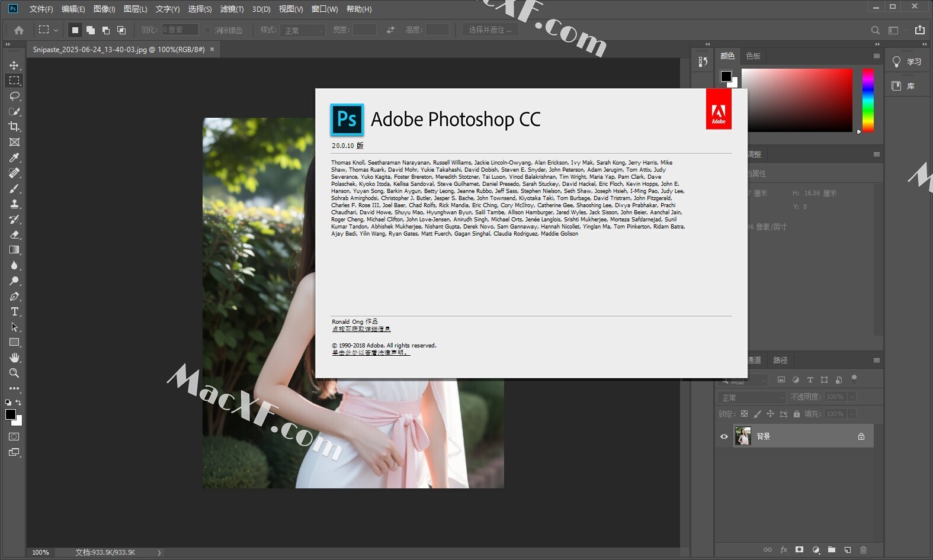Select the Clone Stamp tool
Image resolution: width=933 pixels, height=560 pixels.
click(x=14, y=204)
